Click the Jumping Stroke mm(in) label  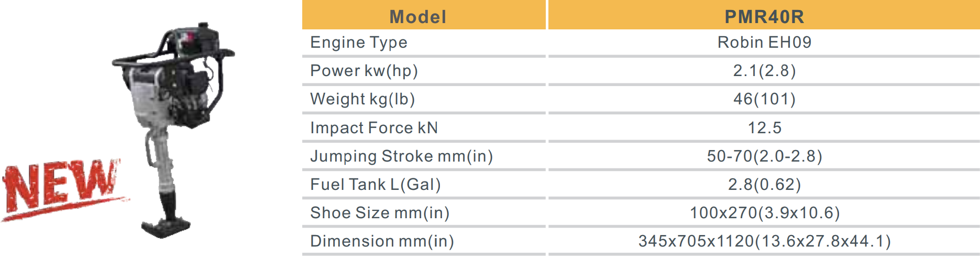[x=401, y=156]
